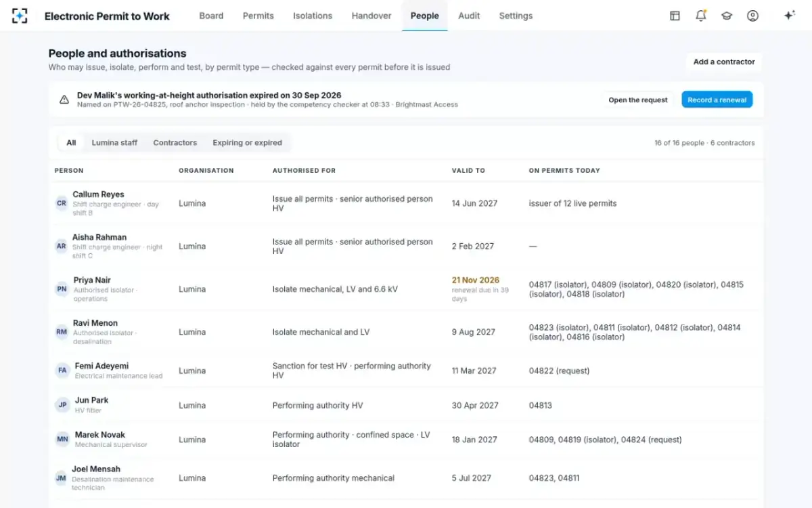View the Audit tab

469,16
